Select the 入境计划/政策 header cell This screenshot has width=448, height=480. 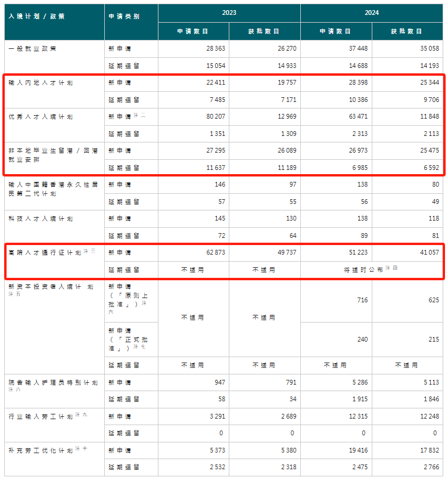tap(37, 17)
